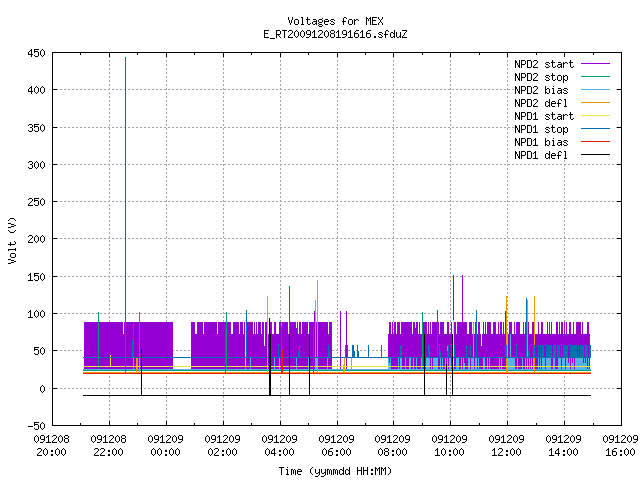The image size is (640, 480).
Task: Select the filename E_RT20091208191616.sfduZ subtitle
Action: 335,34
